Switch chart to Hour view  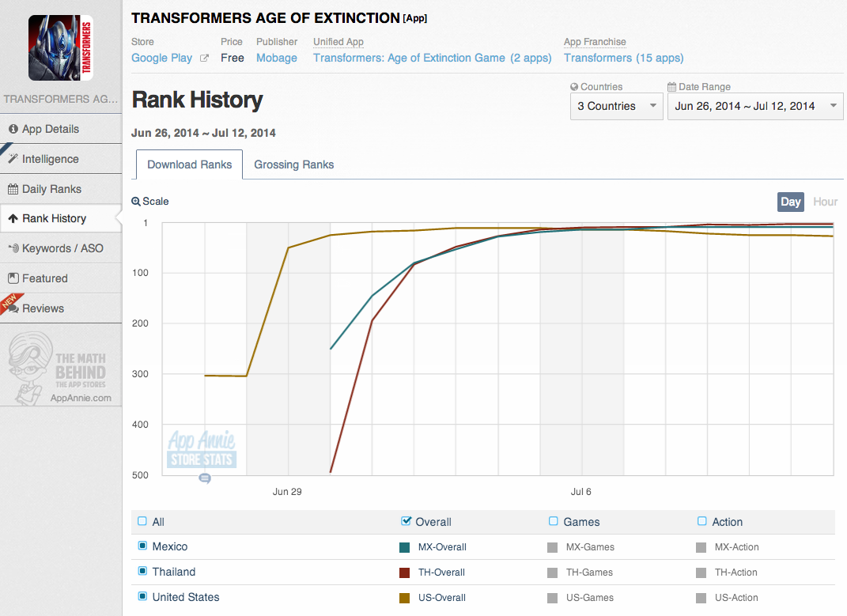[x=825, y=202]
